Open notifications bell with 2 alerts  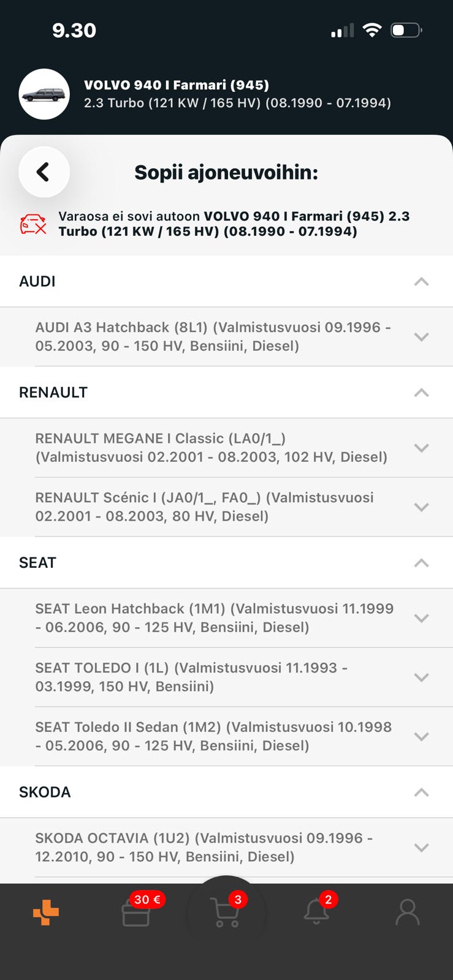point(317,911)
